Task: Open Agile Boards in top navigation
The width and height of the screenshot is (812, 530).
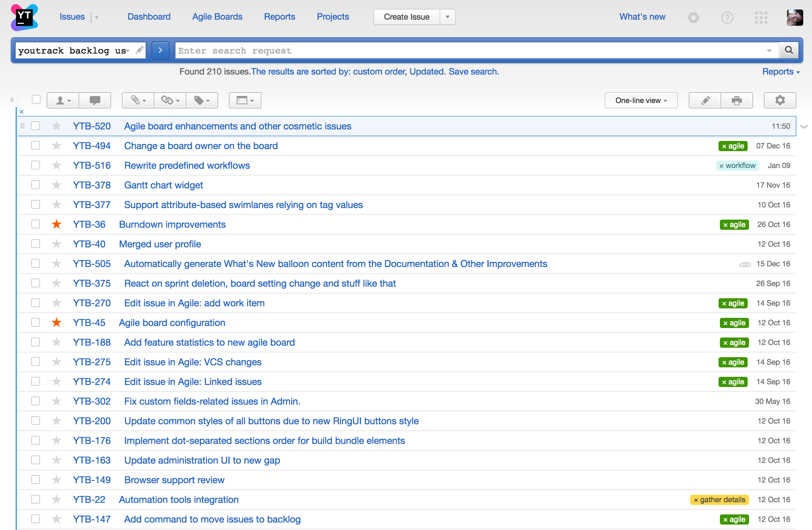Action: pyautogui.click(x=217, y=17)
